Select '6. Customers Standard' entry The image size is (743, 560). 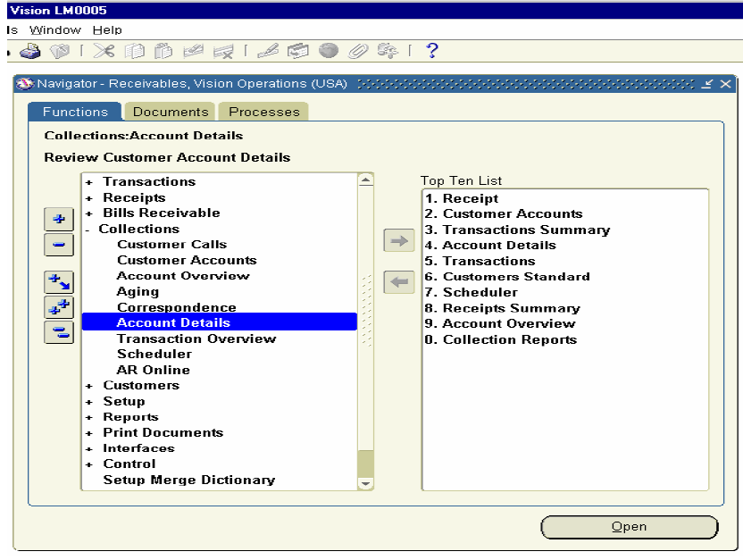click(x=507, y=276)
